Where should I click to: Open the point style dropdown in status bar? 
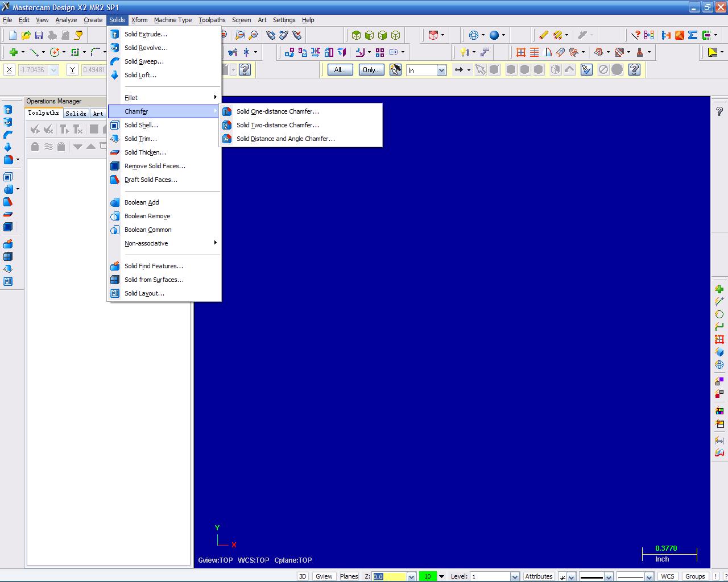[572, 576]
